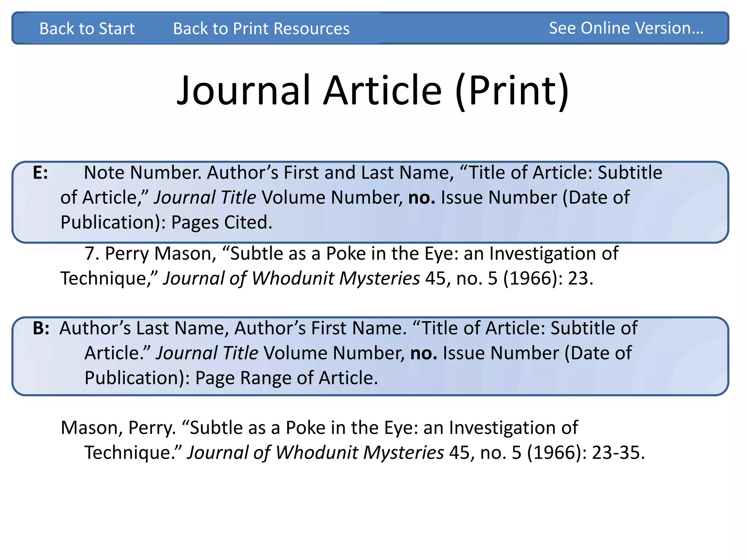
Task: Click the bold E: label
Action: click(40, 172)
